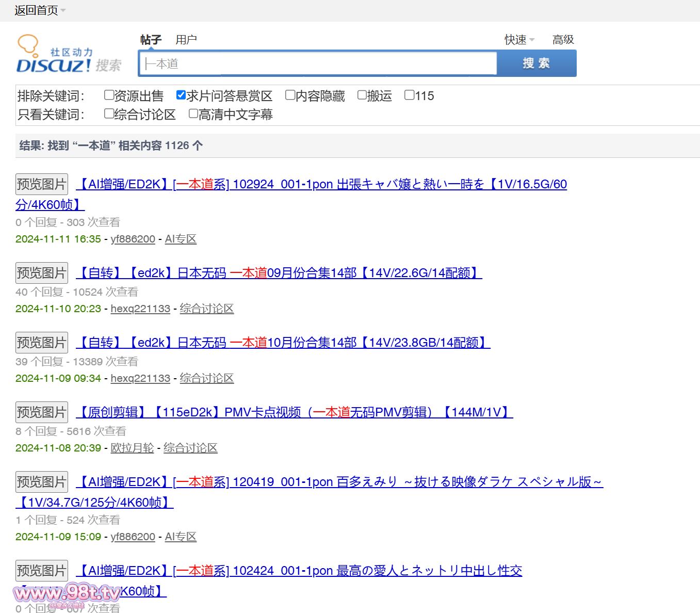This screenshot has width=700, height=613.
Task: Open author yf886200 on the 2024-11-09 15:09 post
Action: pyautogui.click(x=133, y=537)
